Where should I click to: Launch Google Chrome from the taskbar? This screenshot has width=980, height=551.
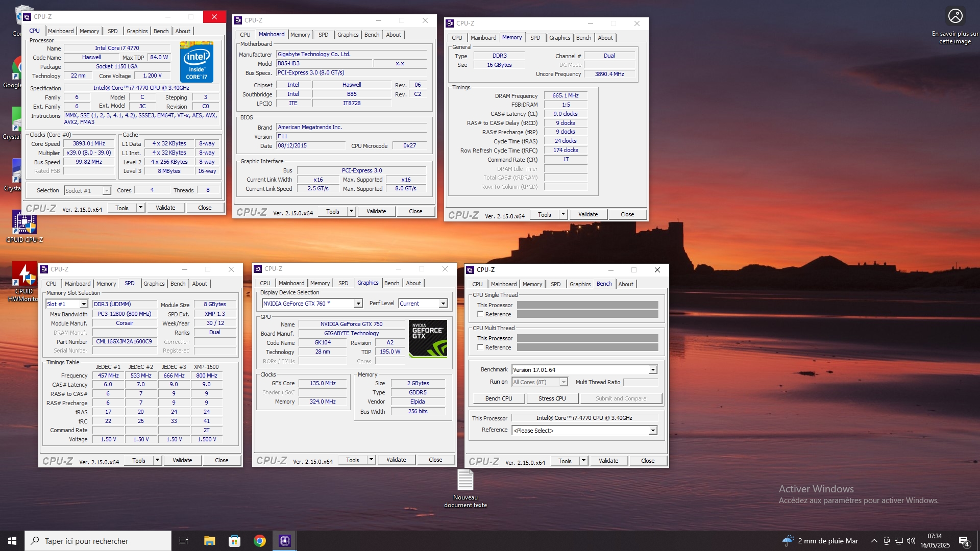click(260, 541)
